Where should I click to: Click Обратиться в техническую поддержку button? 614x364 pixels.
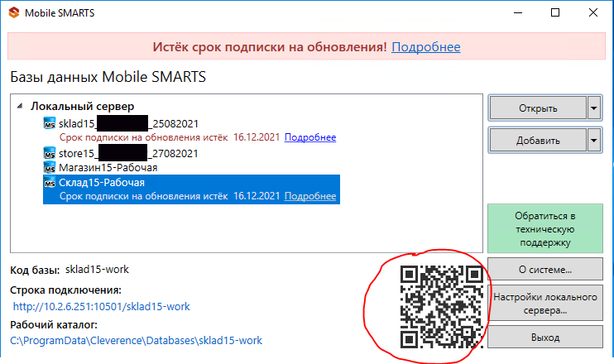click(545, 228)
